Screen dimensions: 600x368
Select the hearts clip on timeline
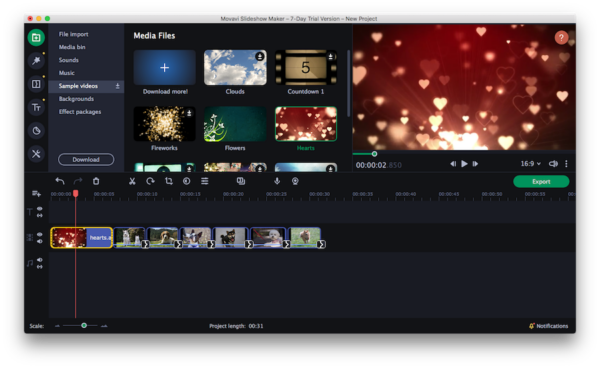click(x=82, y=238)
